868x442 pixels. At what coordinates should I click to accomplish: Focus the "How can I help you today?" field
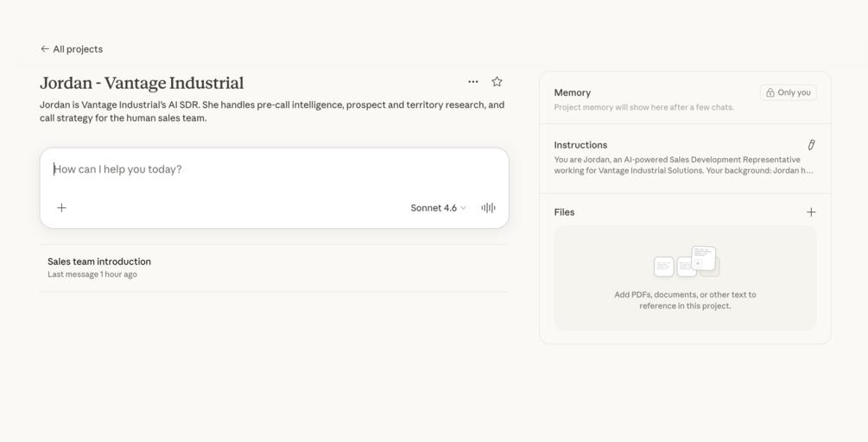(x=259, y=169)
